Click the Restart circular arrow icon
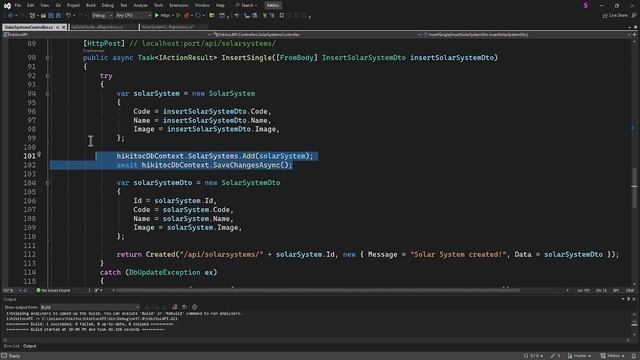 point(198,16)
